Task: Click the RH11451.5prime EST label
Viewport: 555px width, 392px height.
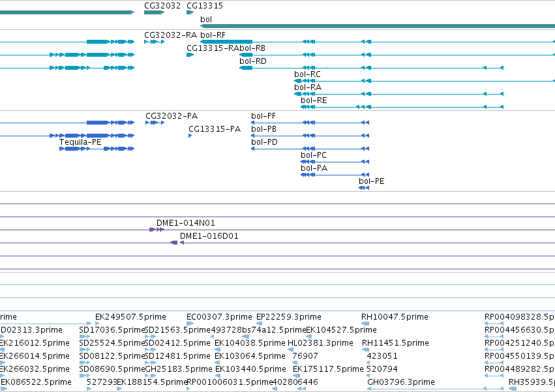Action: [395, 343]
